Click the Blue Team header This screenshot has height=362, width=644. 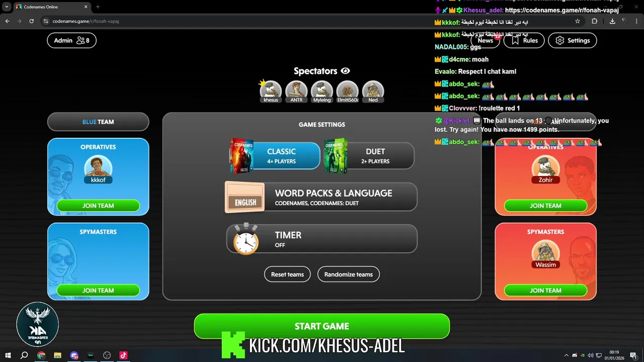click(98, 122)
